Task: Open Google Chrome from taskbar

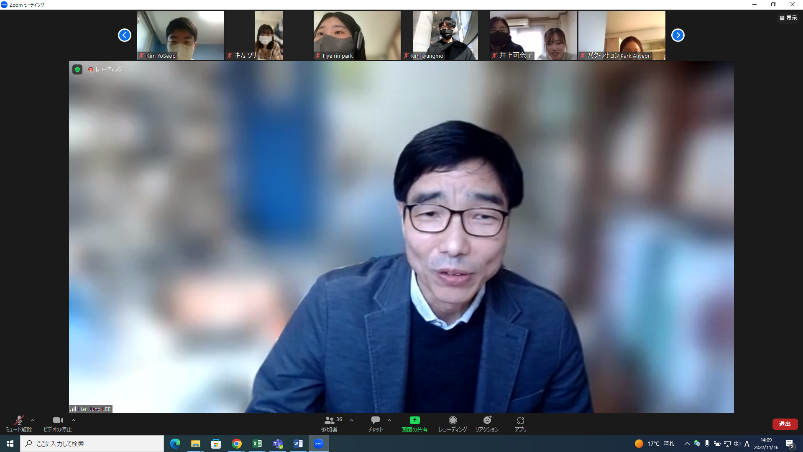Action: point(237,443)
